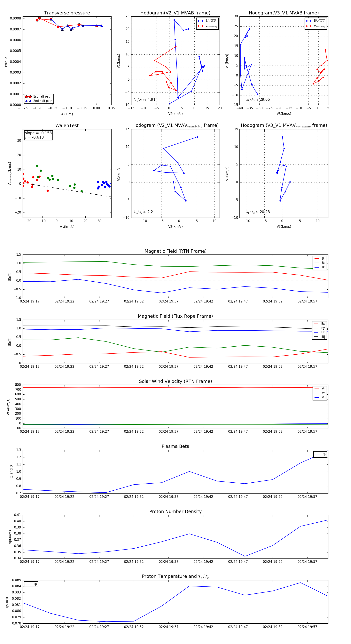The height and width of the screenshot is (644, 351).
Task: Click the λ1/λ2 ≈ 4.91 annotation
Action: [x=144, y=100]
